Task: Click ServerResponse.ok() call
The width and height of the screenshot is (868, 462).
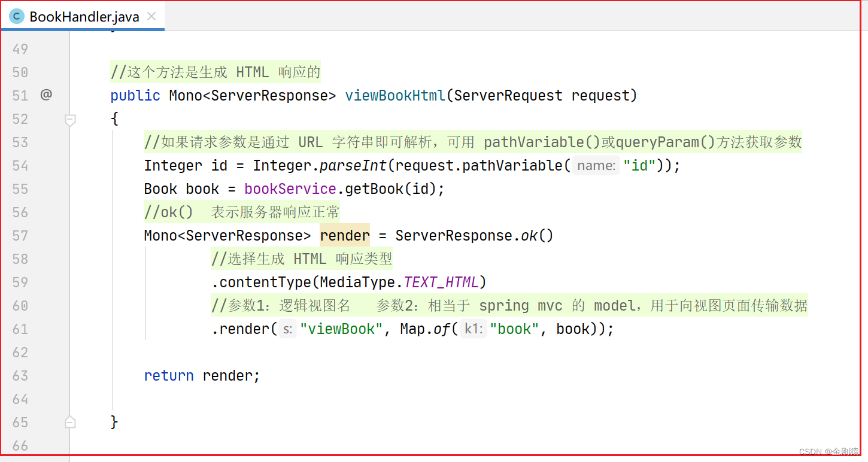Action: pos(474,236)
